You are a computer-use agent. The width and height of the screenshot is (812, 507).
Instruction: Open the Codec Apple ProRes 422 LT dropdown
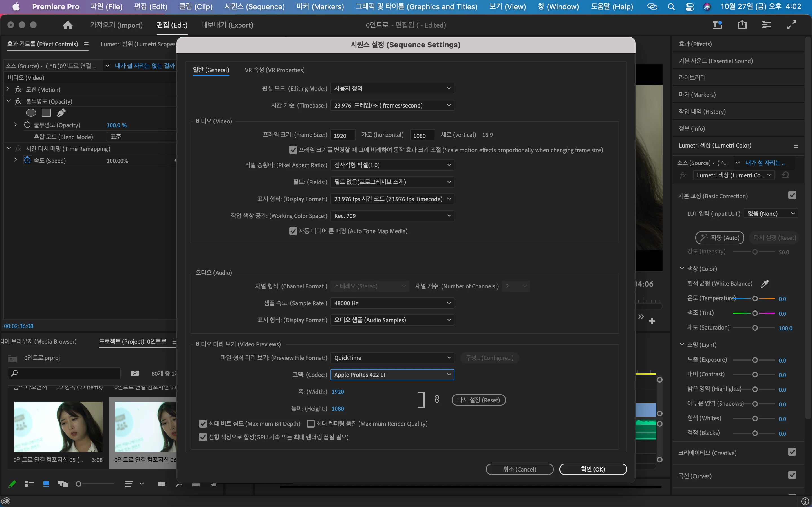pyautogui.click(x=392, y=375)
